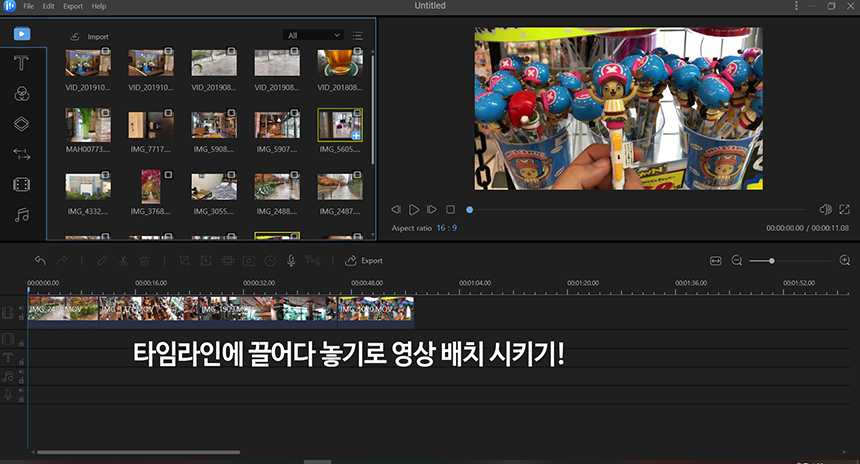Click the trash Delete icon
The width and height of the screenshot is (860, 464).
point(144,261)
